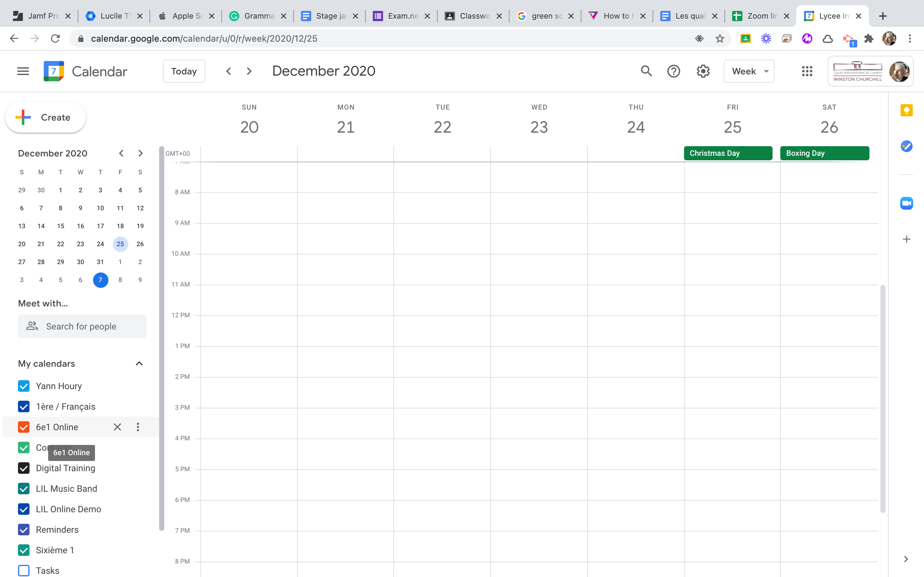Open the Support help question mark icon
This screenshot has width=924, height=577.
673,71
